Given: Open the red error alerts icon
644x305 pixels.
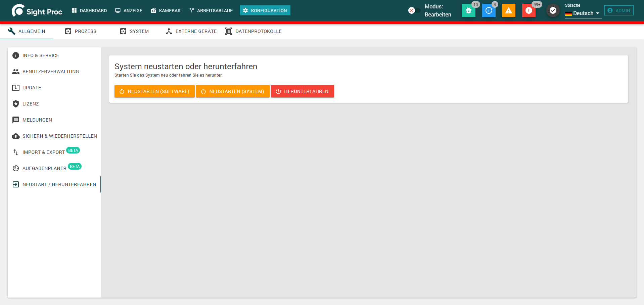Looking at the screenshot, I should [529, 10].
